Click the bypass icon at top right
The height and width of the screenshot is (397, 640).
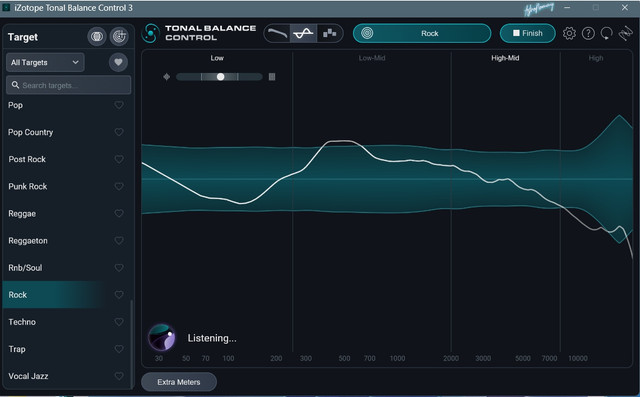[625, 33]
